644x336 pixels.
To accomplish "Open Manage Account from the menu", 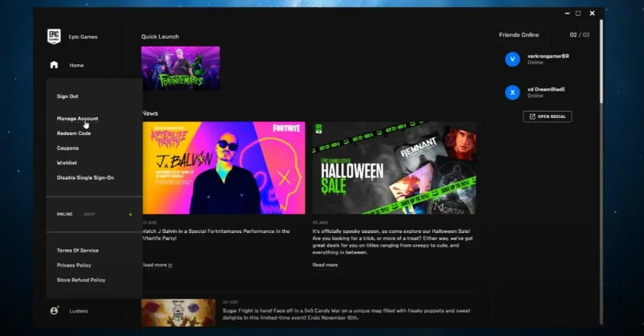I will tap(77, 119).
